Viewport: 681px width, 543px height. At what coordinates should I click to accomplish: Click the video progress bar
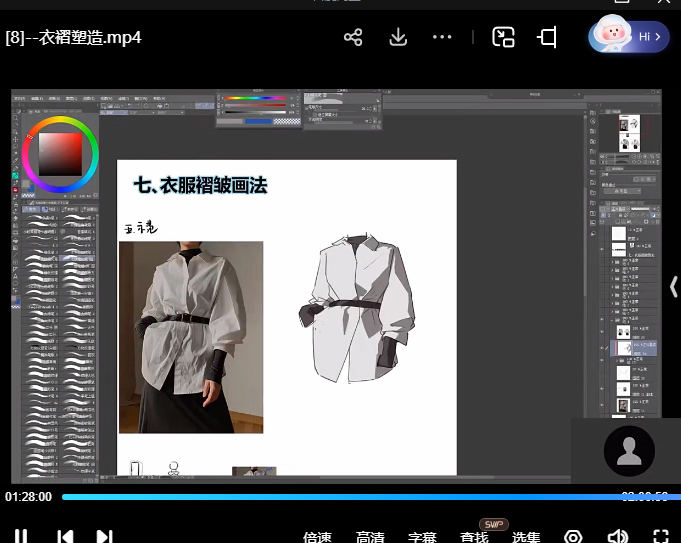(x=340, y=496)
